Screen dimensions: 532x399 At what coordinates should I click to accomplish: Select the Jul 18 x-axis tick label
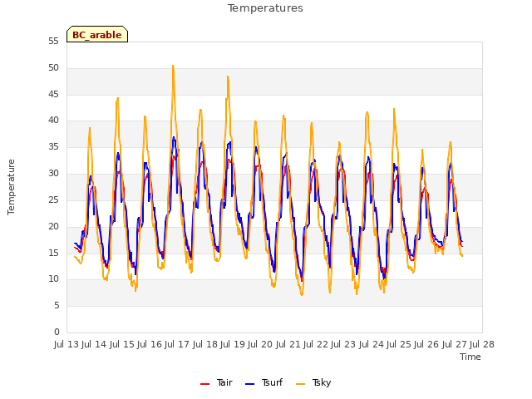[x=205, y=344]
